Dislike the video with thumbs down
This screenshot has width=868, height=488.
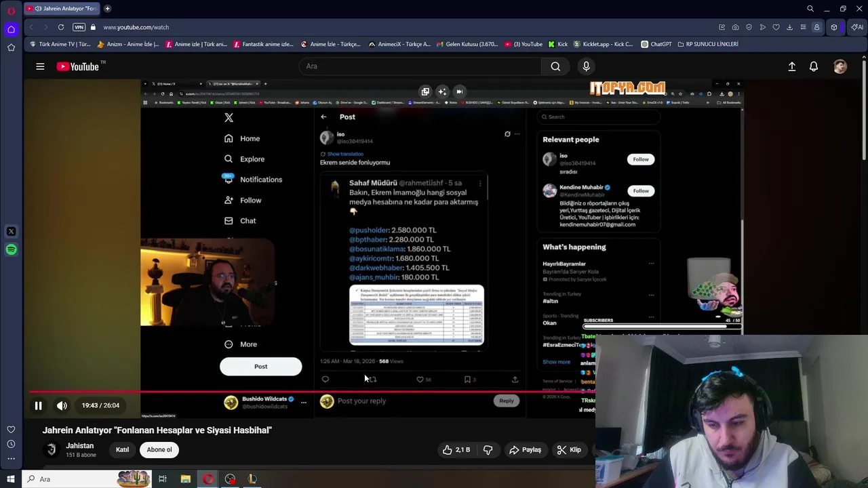tap(488, 449)
